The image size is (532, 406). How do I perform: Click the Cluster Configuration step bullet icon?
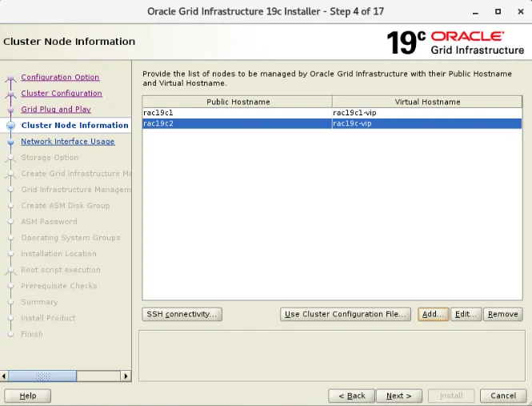point(11,94)
